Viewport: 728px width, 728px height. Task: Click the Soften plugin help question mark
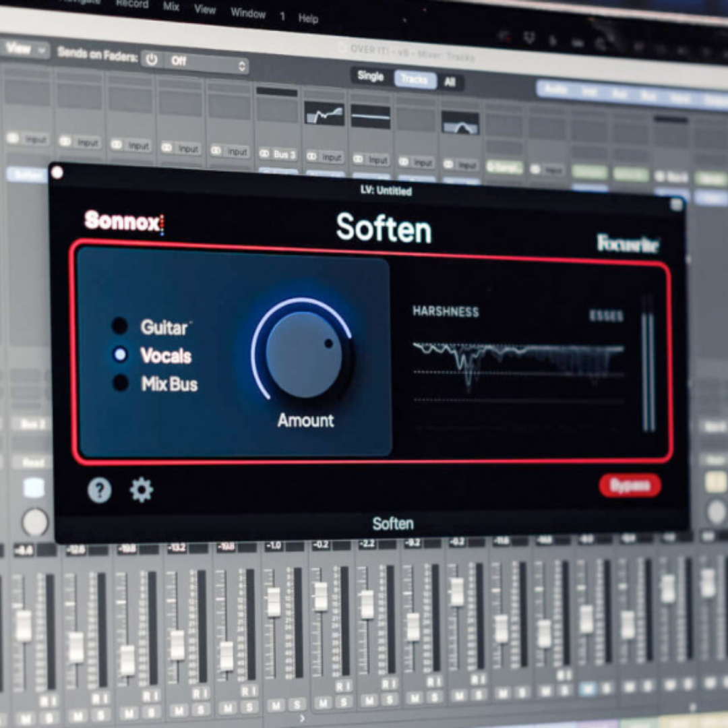99,491
